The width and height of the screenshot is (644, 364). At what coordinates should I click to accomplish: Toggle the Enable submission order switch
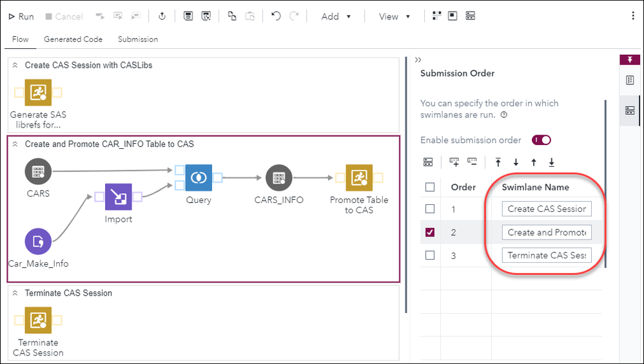(541, 140)
